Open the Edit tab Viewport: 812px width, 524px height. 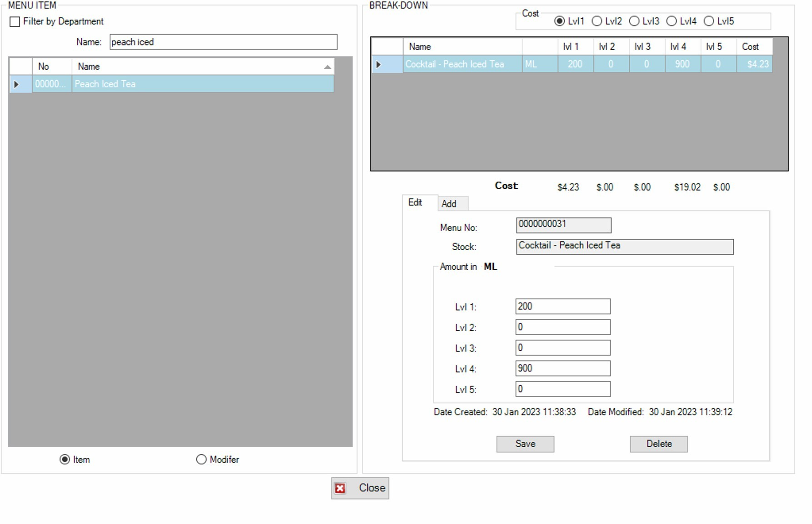coord(415,202)
